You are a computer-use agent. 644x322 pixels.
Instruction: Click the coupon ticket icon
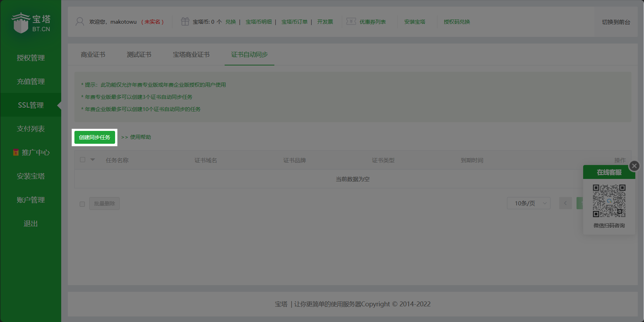pos(351,22)
